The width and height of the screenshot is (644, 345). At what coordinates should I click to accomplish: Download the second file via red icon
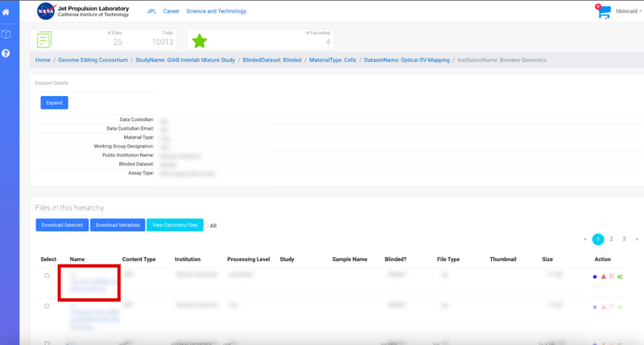pyautogui.click(x=603, y=307)
